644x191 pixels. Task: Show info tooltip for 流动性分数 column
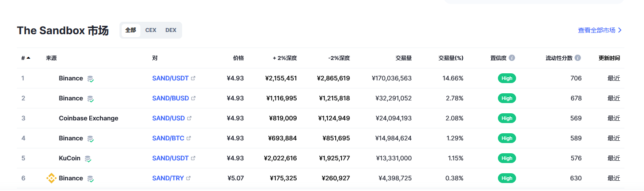[x=578, y=58]
